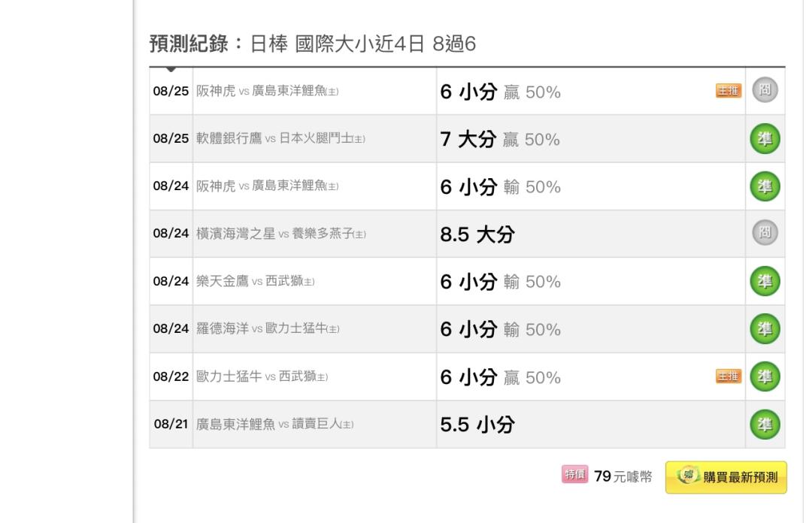Click green 準 badge on 樂天金鷹 row
812x523 pixels.
pos(765,281)
